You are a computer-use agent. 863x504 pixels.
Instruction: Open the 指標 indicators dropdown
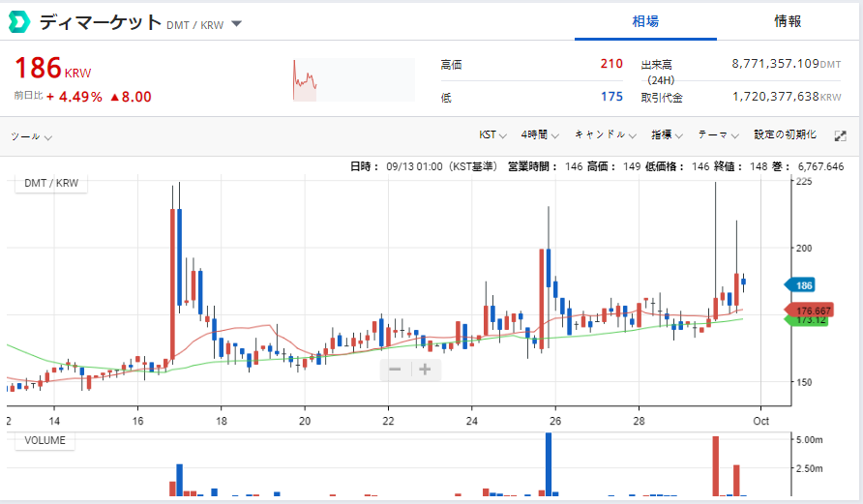667,135
